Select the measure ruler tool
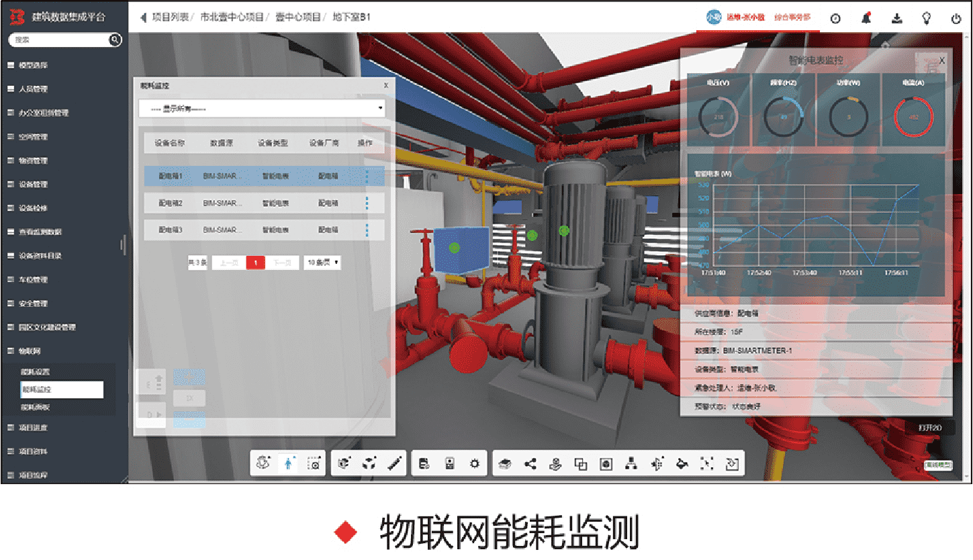 pos(395,463)
